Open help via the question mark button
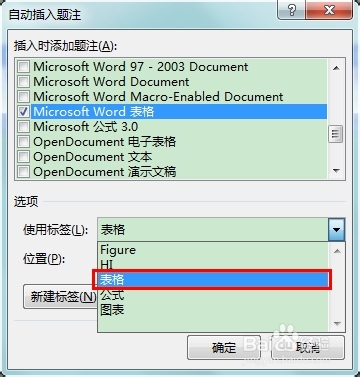 [291, 10]
